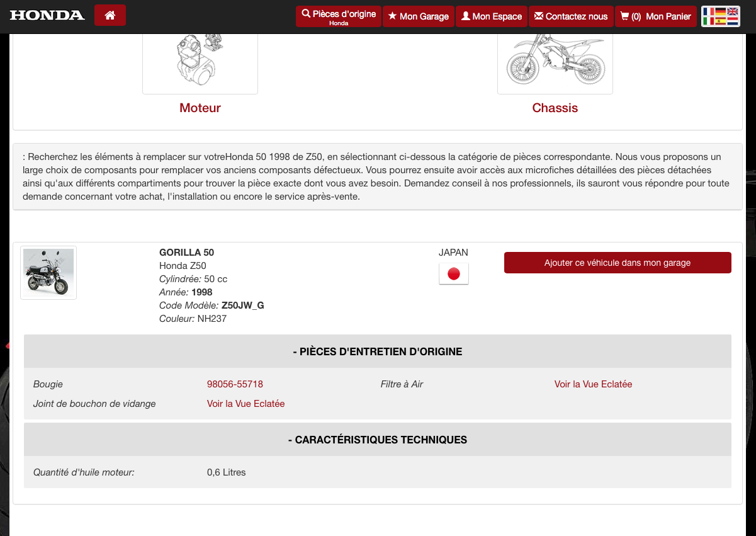Open Mon Panier shopping cart
The height and width of the screenshot is (536, 756).
(656, 16)
